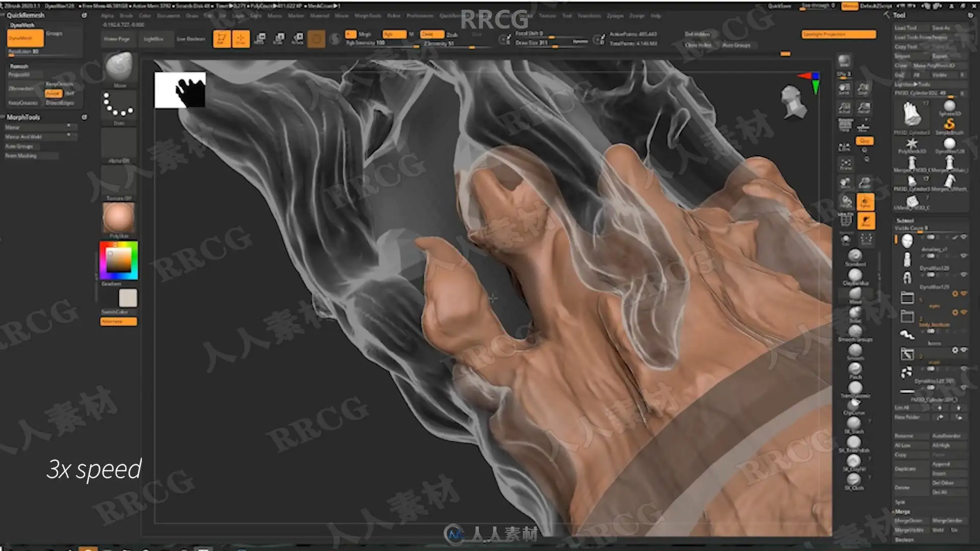Viewport: 980px width, 551px height.
Task: Toggle the Transp transparency icon
Action: [x=865, y=202]
